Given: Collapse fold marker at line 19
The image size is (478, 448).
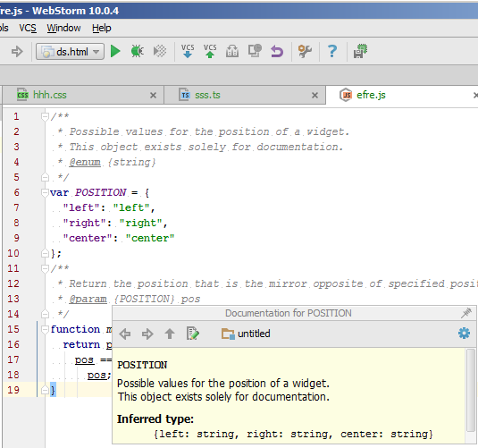Looking at the screenshot, I should tap(45, 390).
